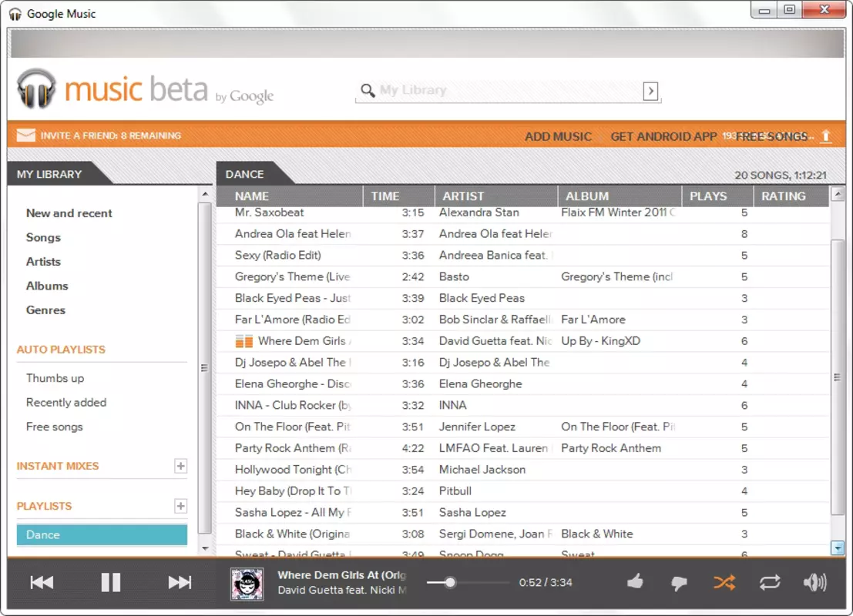Skip to the next track

click(180, 582)
